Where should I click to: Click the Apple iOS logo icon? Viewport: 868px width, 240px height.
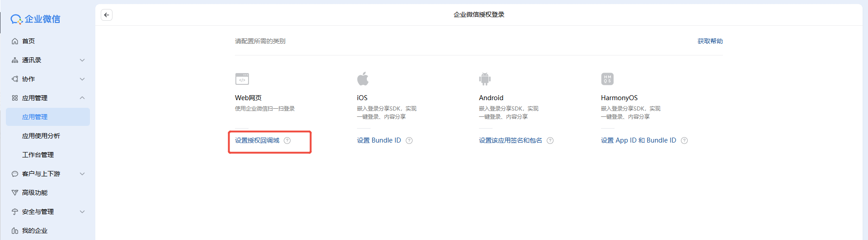click(363, 78)
